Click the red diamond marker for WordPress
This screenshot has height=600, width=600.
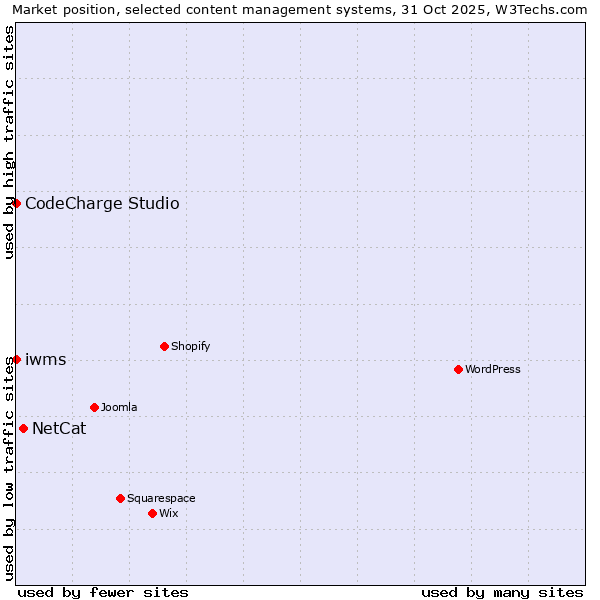pos(458,369)
